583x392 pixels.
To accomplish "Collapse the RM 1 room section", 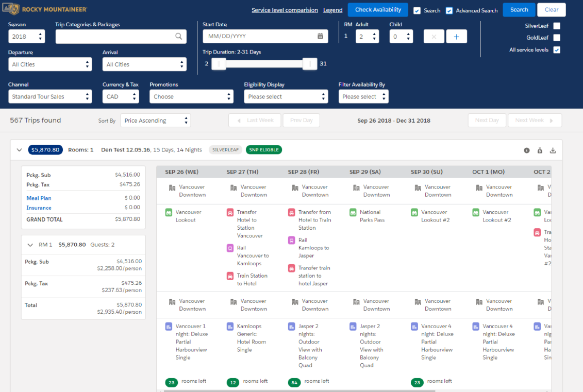I will click(30, 245).
